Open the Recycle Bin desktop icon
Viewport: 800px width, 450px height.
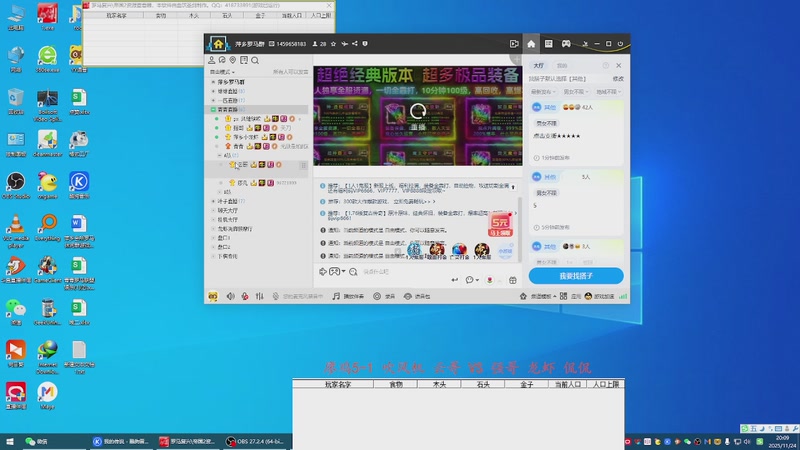(x=16, y=102)
